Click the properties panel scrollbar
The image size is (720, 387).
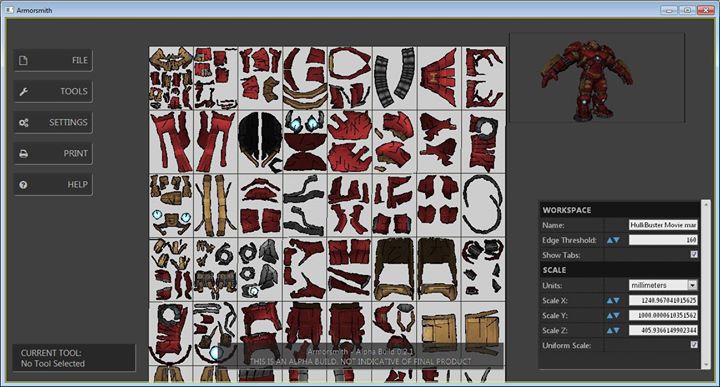706,285
